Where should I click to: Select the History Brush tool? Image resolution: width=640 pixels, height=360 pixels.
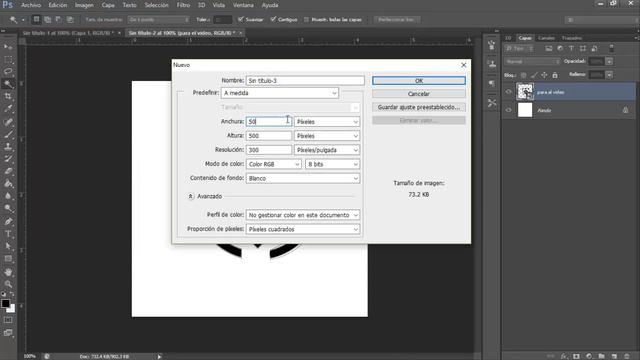point(8,159)
